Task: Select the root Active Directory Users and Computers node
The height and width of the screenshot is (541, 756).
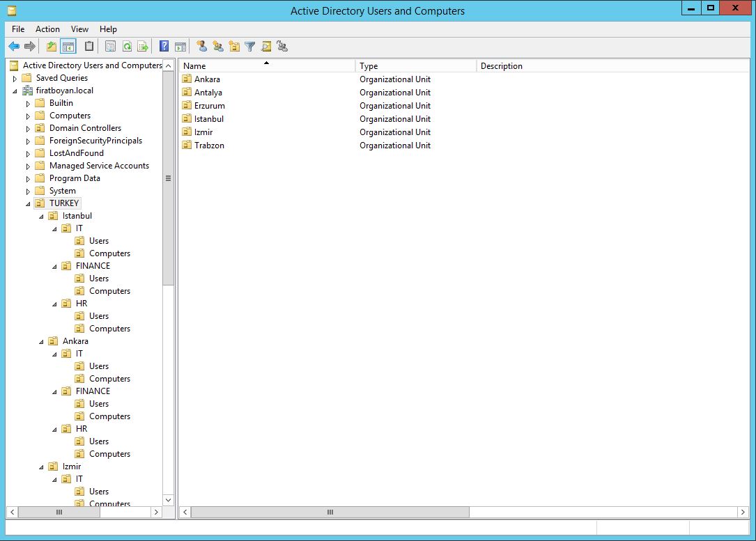Action: pos(92,65)
